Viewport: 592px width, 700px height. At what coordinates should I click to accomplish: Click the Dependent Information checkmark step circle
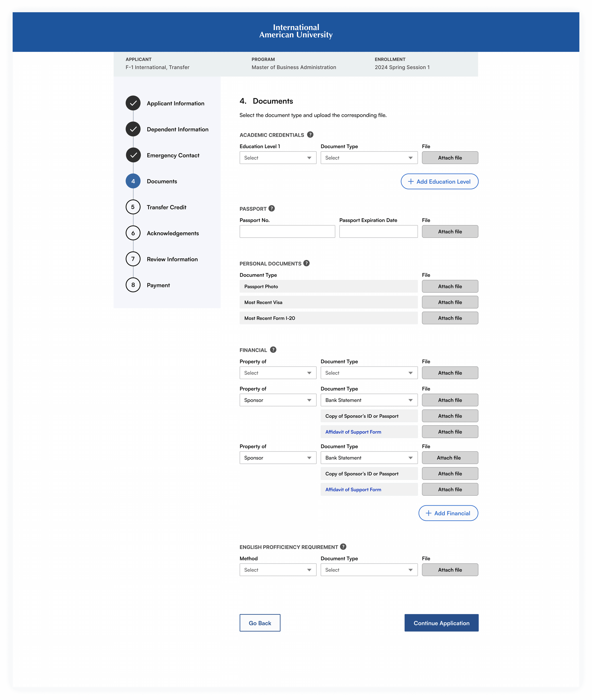tap(133, 129)
